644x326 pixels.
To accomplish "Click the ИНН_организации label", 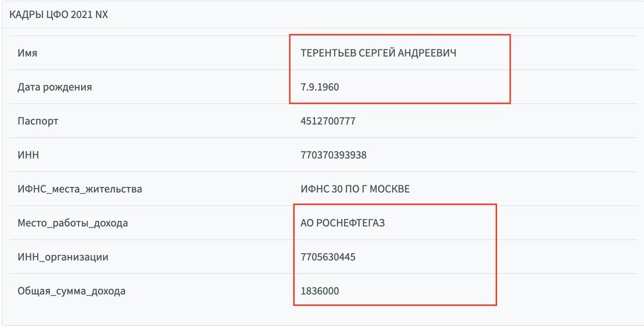I will tap(63, 258).
